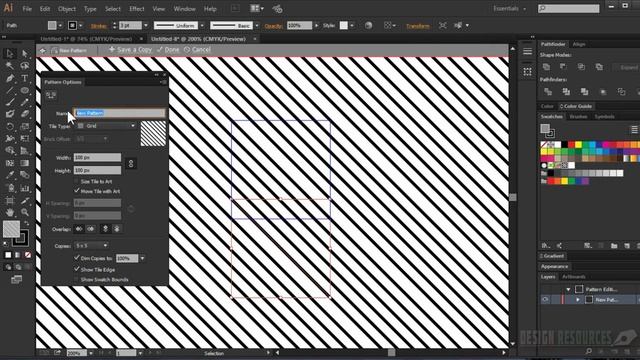Click the Unite shape mode icon

[546, 67]
